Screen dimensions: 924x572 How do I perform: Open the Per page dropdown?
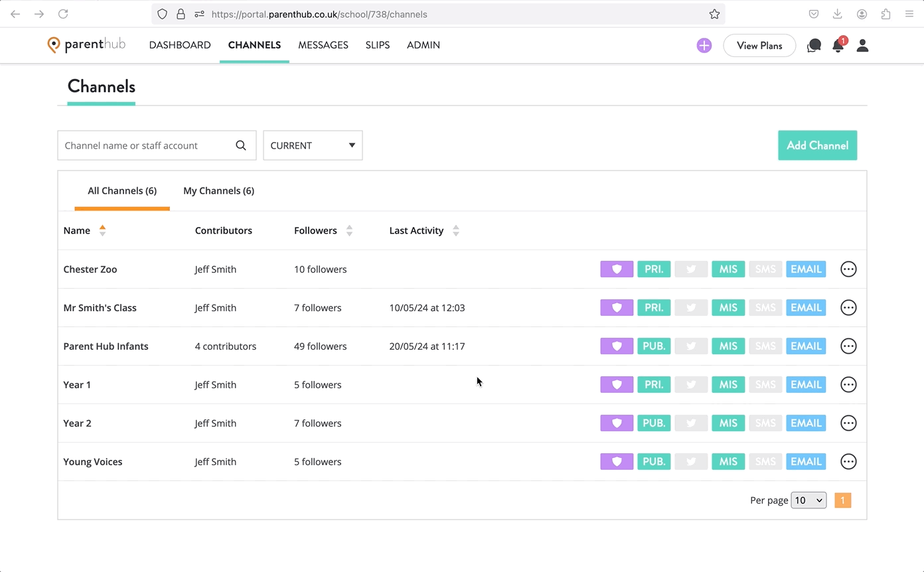pos(809,500)
